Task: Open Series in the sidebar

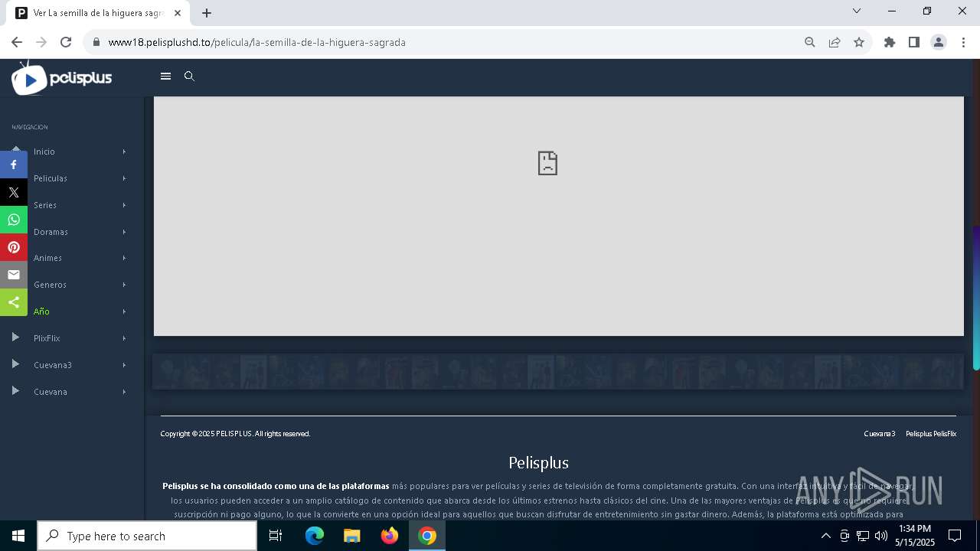Action: click(x=45, y=205)
